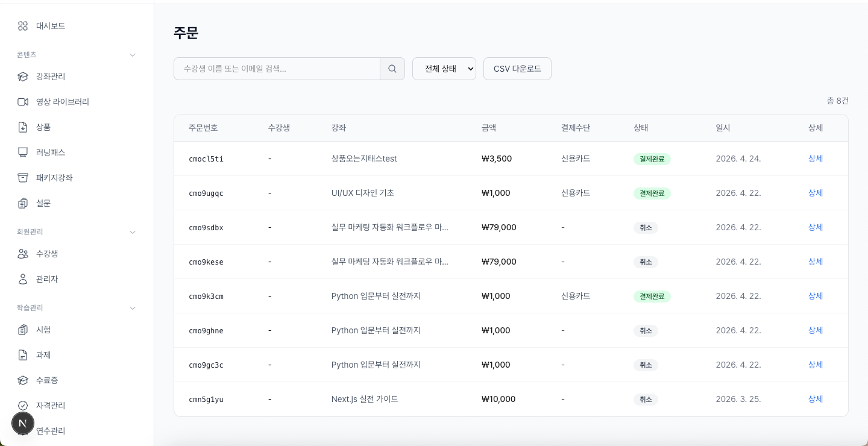The width and height of the screenshot is (868, 446).
Task: Click the 상품 download-file icon
Action: (x=23, y=127)
